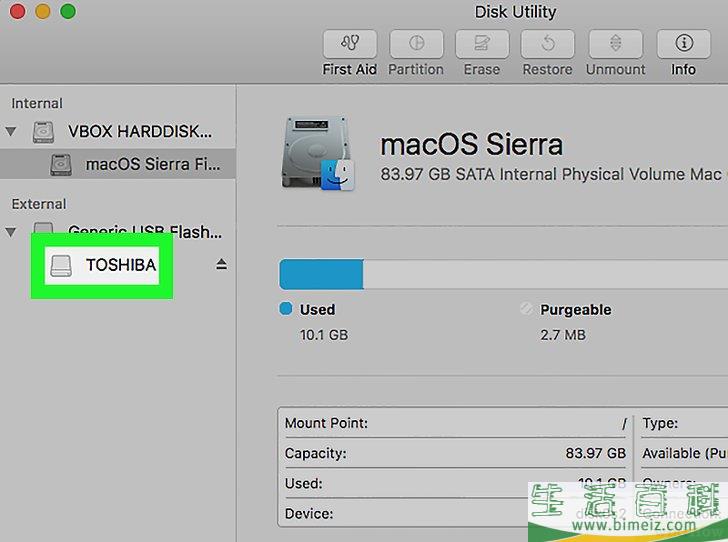Click the Device row label
The width and height of the screenshot is (728, 542).
pos(309,514)
